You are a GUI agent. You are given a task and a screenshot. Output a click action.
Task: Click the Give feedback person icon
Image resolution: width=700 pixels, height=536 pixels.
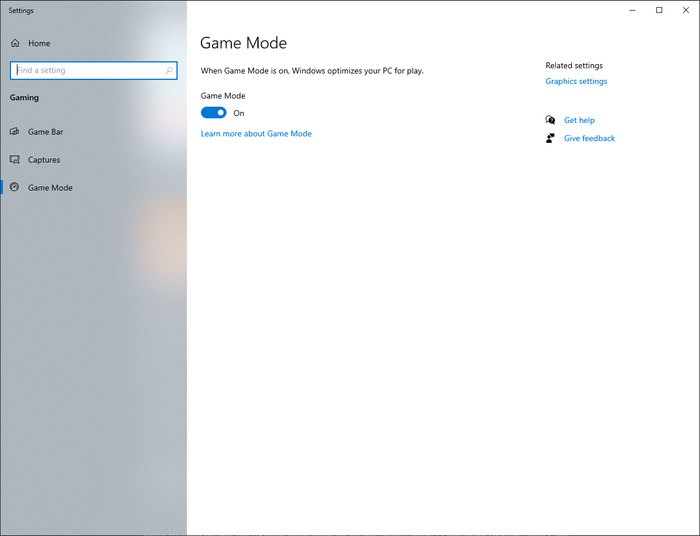tap(550, 138)
